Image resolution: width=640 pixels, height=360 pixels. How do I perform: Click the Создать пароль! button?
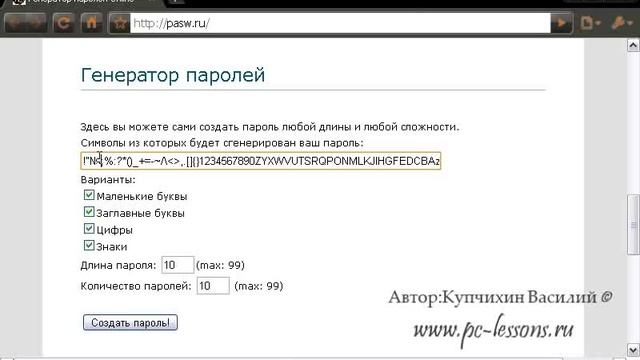tap(130, 322)
